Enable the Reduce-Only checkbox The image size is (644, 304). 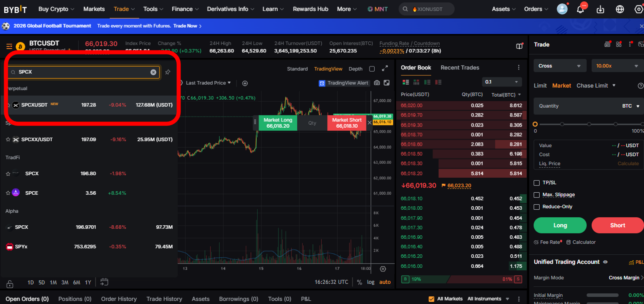[537, 207]
